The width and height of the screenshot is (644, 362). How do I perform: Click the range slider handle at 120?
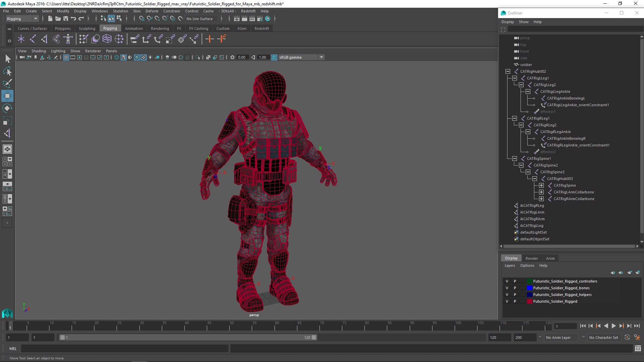pyautogui.click(x=314, y=338)
